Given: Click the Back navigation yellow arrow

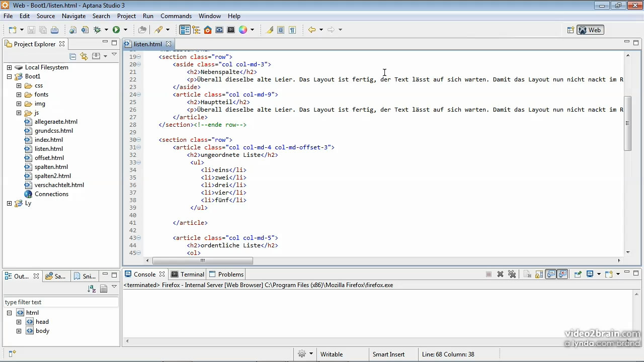Looking at the screenshot, I should (312, 30).
